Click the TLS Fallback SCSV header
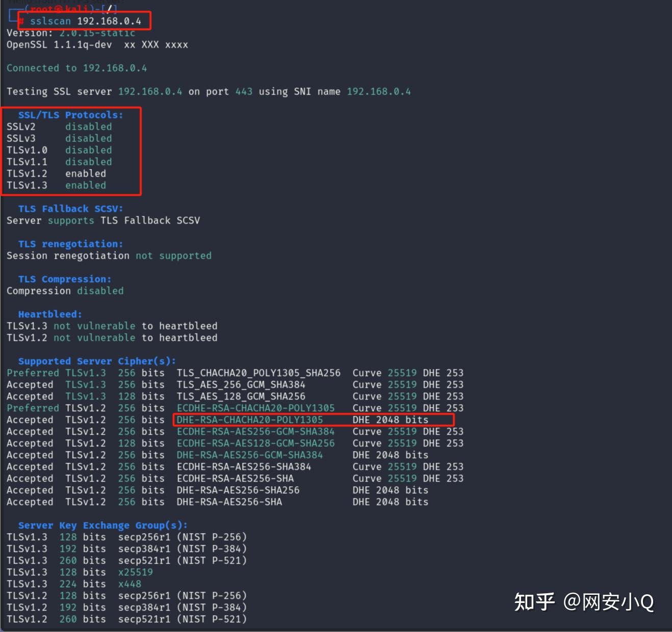This screenshot has width=672, height=632. (x=69, y=208)
